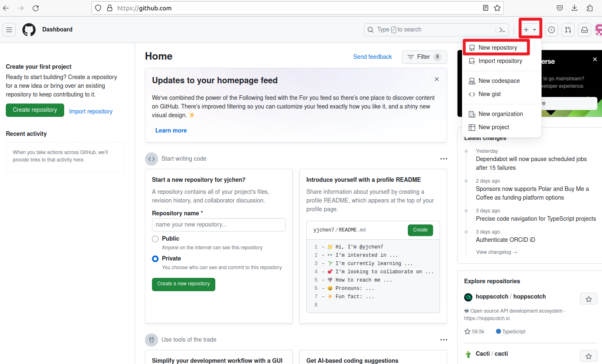Click the TypeScript language label
The height and width of the screenshot is (364, 602).
pyautogui.click(x=510, y=332)
